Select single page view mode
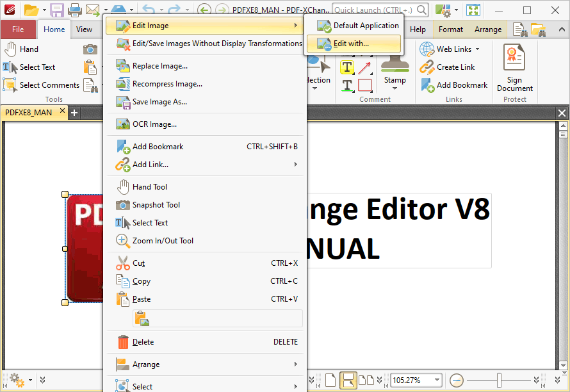 pyautogui.click(x=331, y=380)
